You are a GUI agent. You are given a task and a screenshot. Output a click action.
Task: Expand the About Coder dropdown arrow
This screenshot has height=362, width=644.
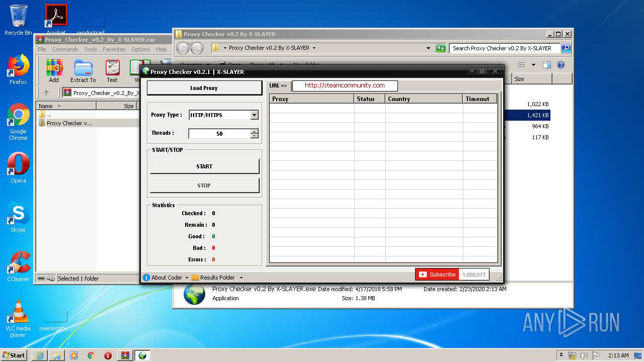(x=187, y=278)
